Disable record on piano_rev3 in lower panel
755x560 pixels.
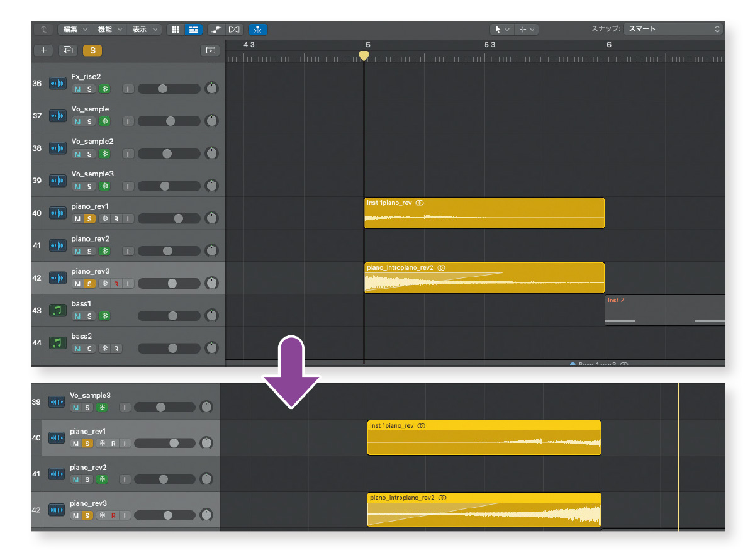[113, 515]
